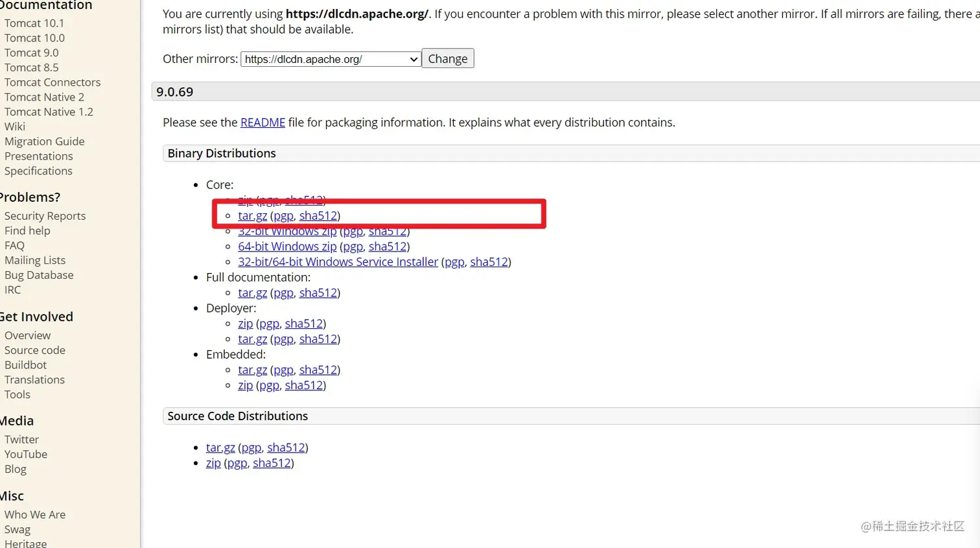Image resolution: width=980 pixels, height=548 pixels.
Task: Open pgp for the Deployer tar.gz
Action: tap(283, 339)
